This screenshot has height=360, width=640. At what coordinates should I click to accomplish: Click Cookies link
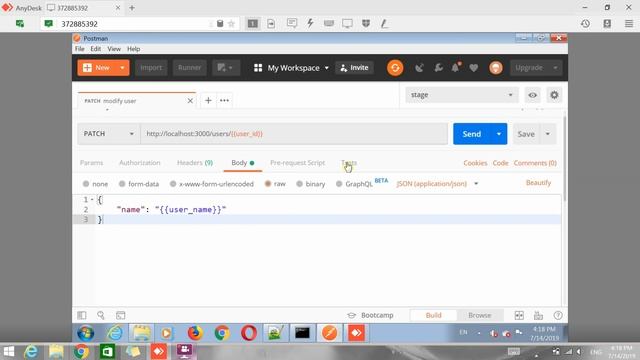coord(475,163)
